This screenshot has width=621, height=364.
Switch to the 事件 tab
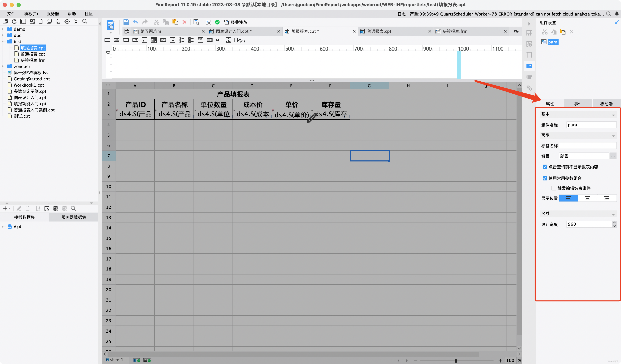point(578,104)
